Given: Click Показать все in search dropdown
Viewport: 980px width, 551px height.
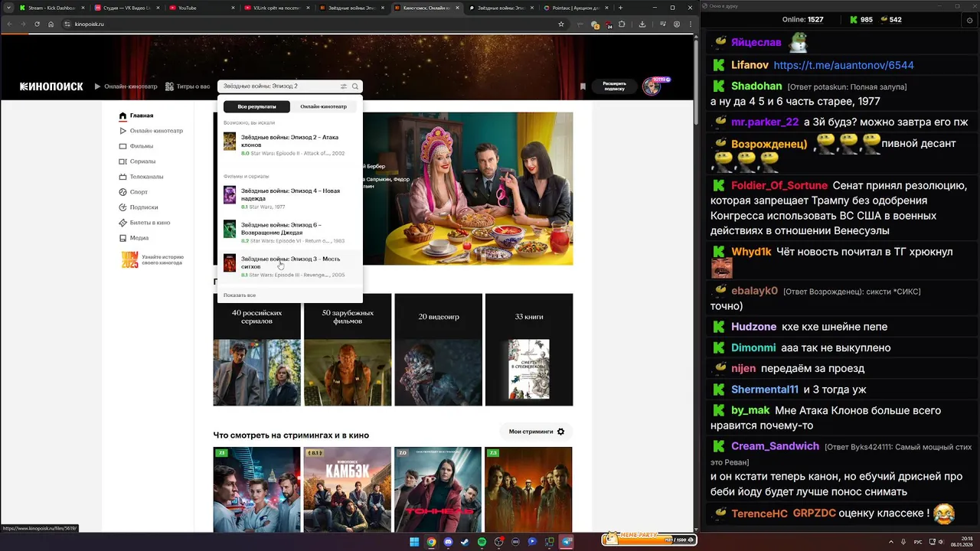Looking at the screenshot, I should 240,295.
